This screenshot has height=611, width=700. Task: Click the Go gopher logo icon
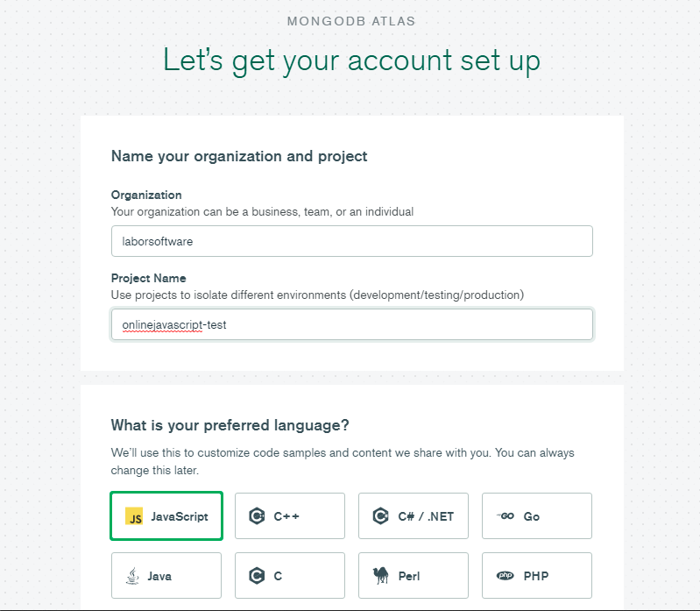(x=506, y=515)
